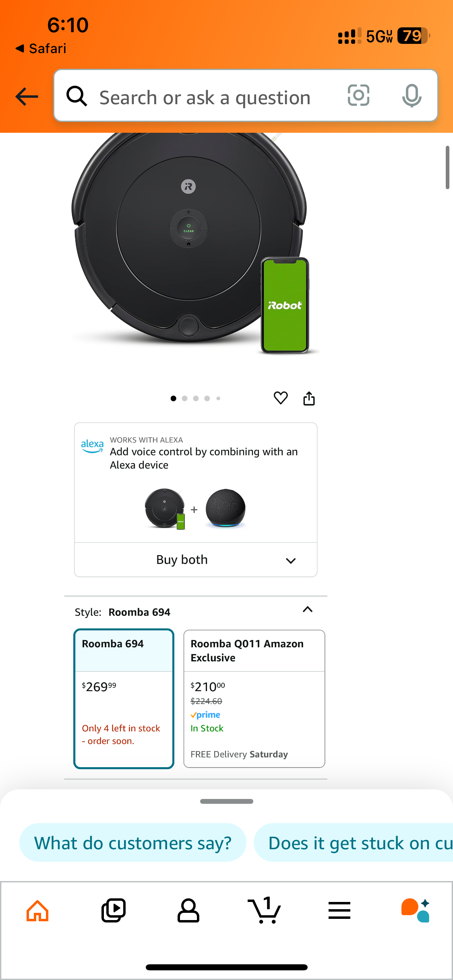Viewport: 453px width, 980px height.
Task: Open the account profile tab
Action: pos(188,910)
